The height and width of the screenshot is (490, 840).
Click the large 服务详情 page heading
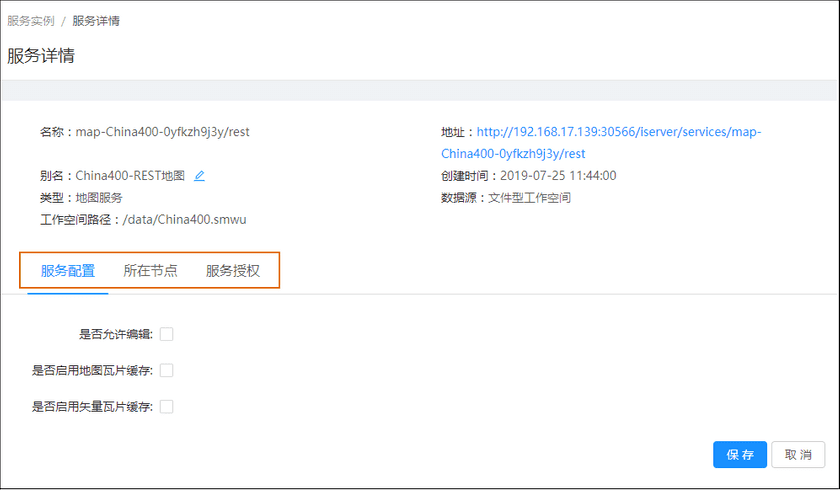(x=41, y=56)
